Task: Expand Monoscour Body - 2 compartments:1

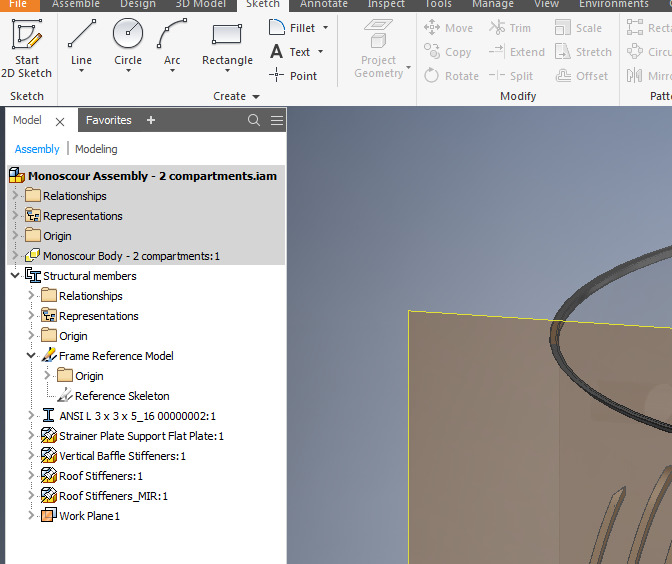Action: pyautogui.click(x=15, y=255)
